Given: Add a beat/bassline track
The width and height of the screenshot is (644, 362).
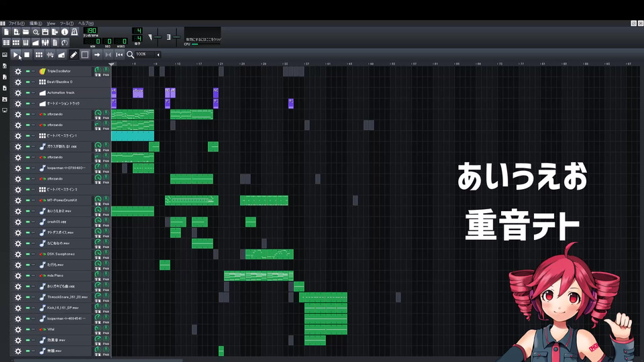Looking at the screenshot, I should pyautogui.click(x=39, y=54).
